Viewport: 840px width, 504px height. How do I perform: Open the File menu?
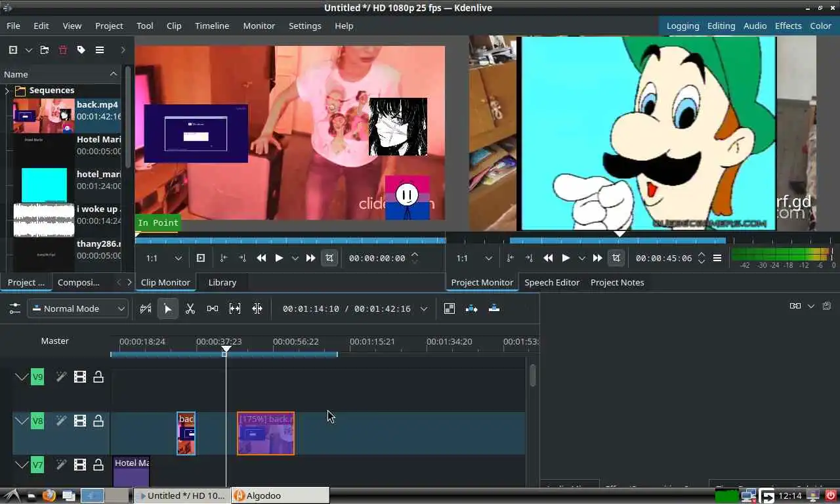click(13, 26)
